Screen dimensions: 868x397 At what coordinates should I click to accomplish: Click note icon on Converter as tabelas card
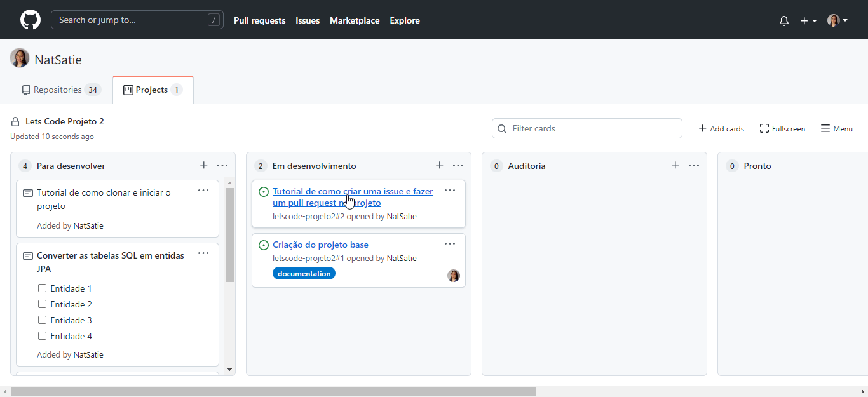28,255
